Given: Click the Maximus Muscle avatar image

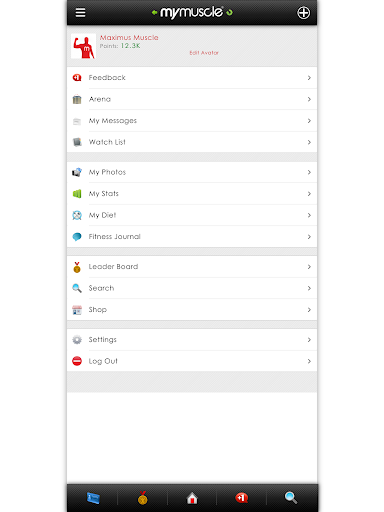Looking at the screenshot, I should [x=83, y=46].
